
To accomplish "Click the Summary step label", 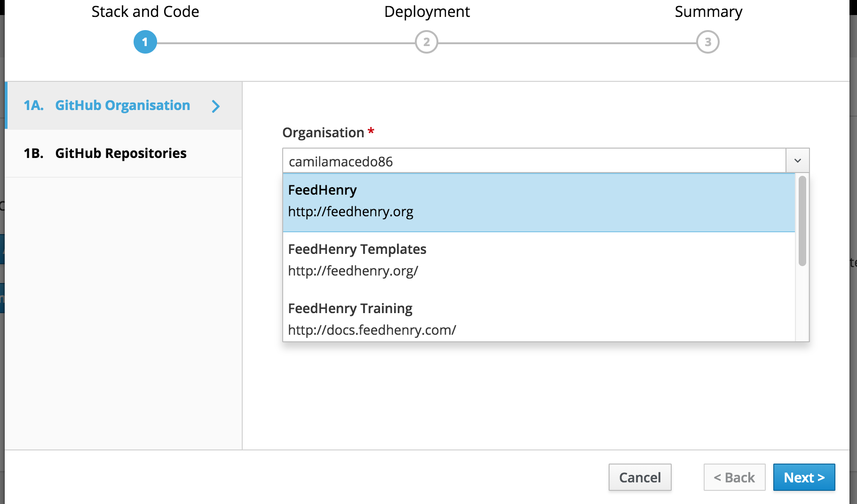I will point(708,11).
